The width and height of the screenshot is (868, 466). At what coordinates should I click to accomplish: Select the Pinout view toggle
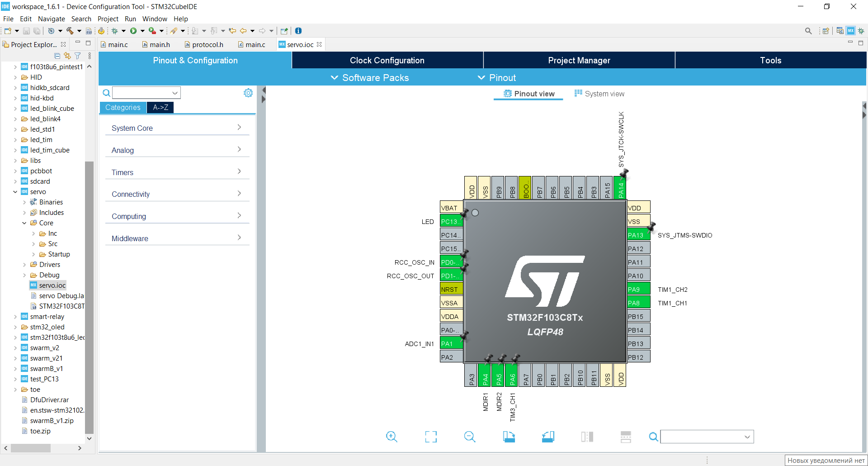click(x=529, y=94)
